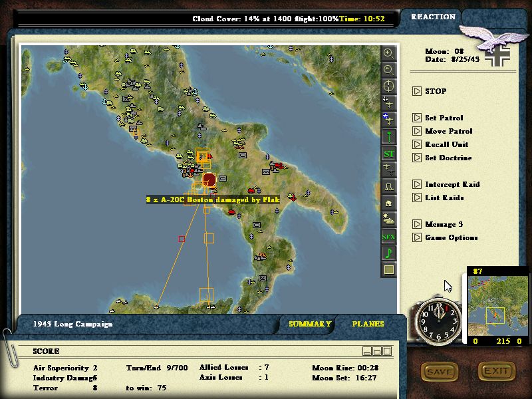Click the play arrow beside Game Options
The image size is (532, 399).
tap(417, 237)
